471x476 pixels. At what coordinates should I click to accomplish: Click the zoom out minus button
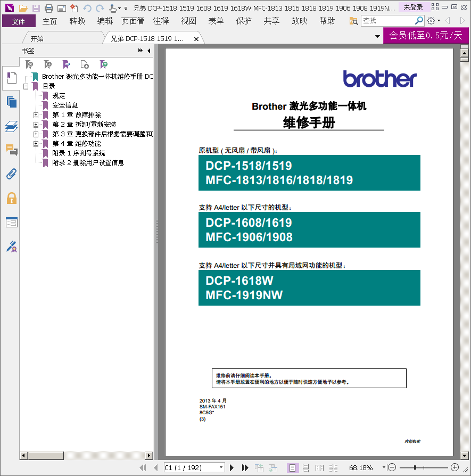point(392,467)
